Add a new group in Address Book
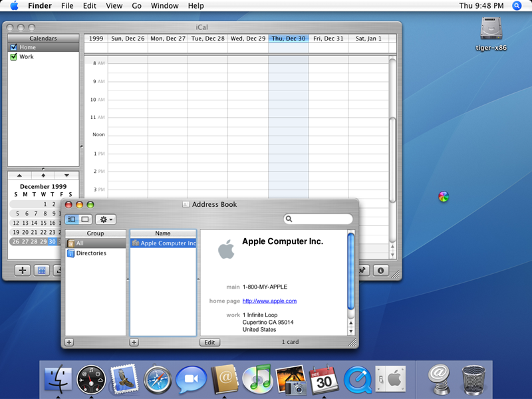Screen dimensions: 532x399 [x=69, y=342]
